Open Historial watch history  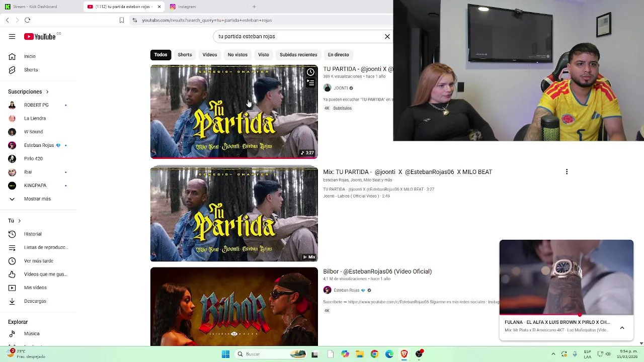[x=33, y=234]
